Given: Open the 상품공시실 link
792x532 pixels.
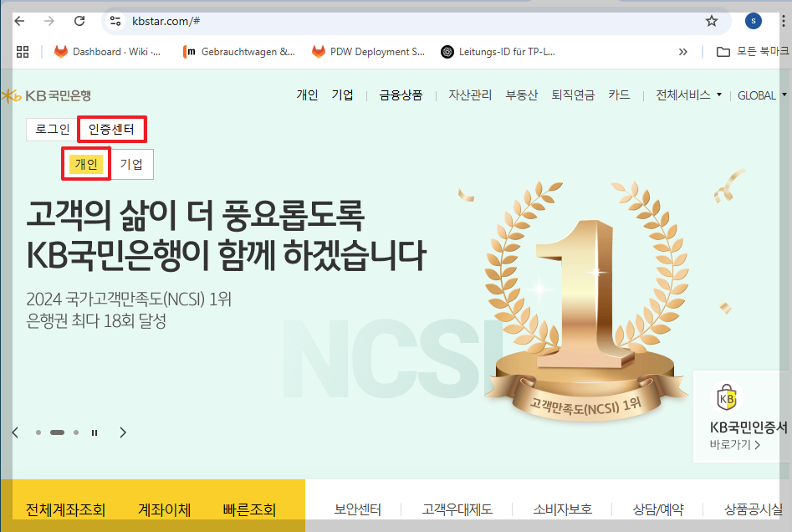Looking at the screenshot, I should click(753, 509).
